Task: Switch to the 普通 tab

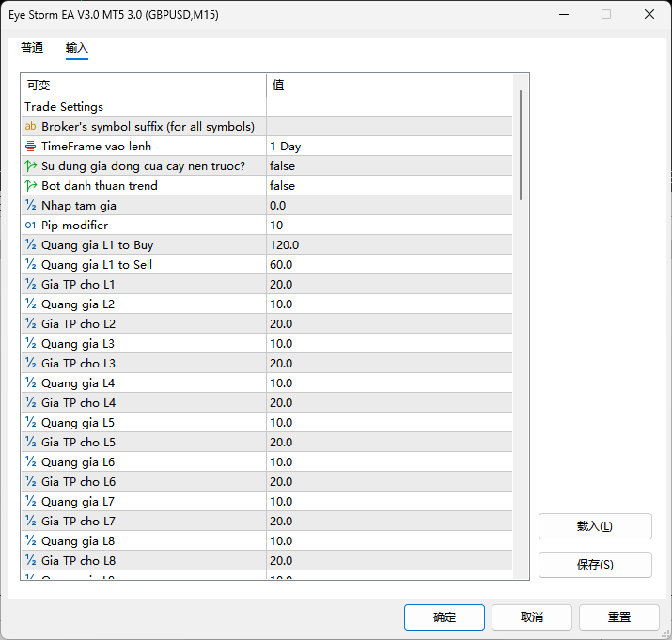Action: 32,48
